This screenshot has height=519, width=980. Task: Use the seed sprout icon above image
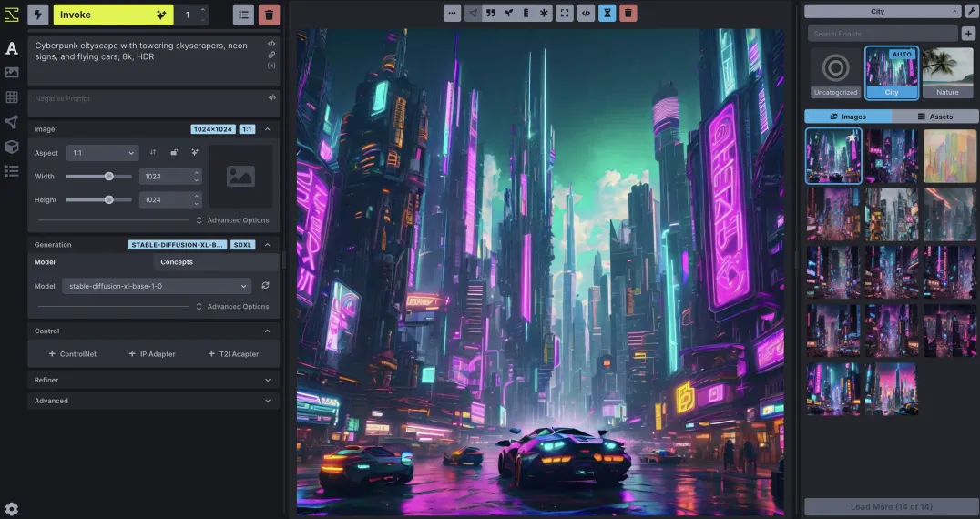pos(508,13)
